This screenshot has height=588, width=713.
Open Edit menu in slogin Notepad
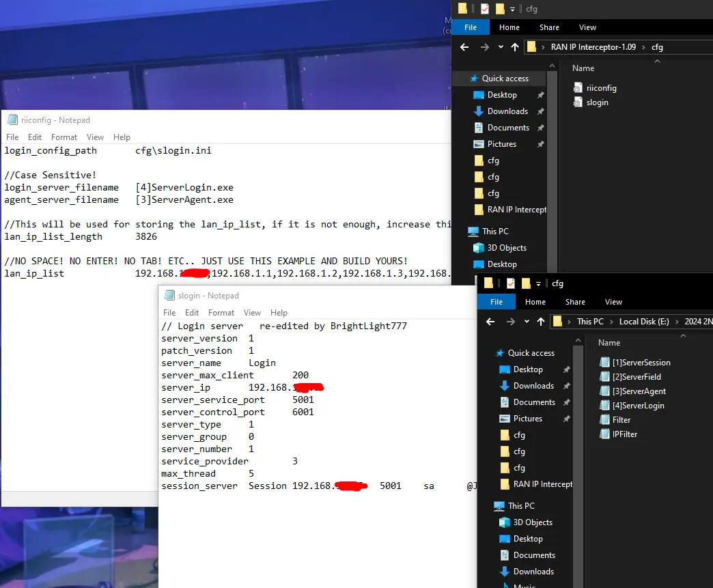pos(192,312)
